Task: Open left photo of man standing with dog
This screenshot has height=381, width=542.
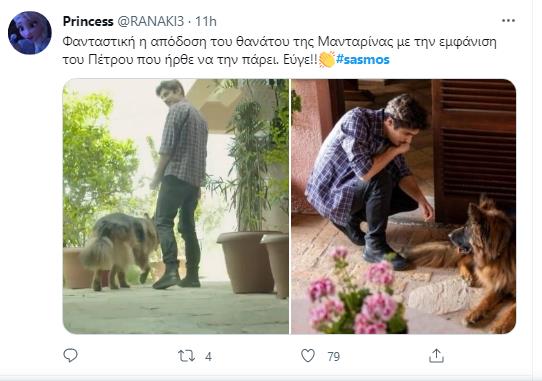Action: pos(176,206)
